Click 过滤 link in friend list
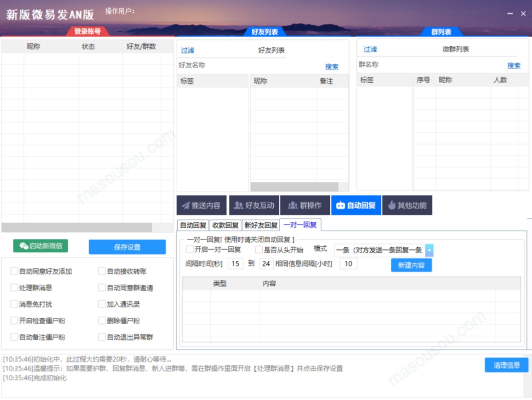 187,50
